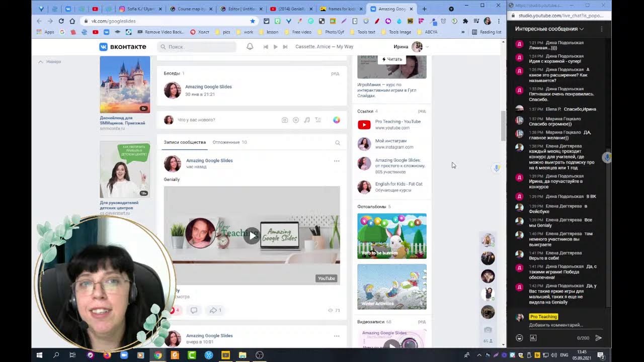This screenshot has height=362, width=644.
Task: Focus the VK search field 'Поиск'
Action: pyautogui.click(x=197, y=47)
